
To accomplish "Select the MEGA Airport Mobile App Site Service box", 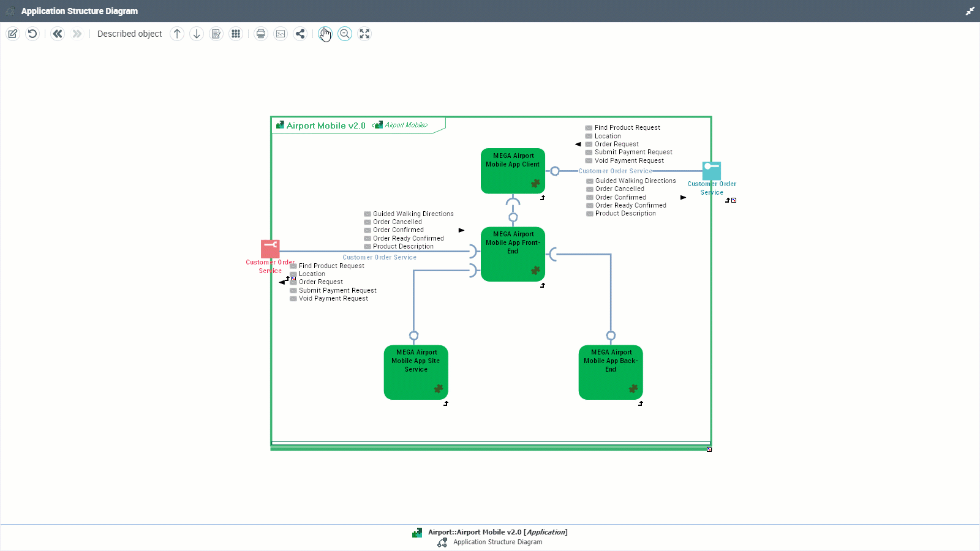I will tap(416, 372).
